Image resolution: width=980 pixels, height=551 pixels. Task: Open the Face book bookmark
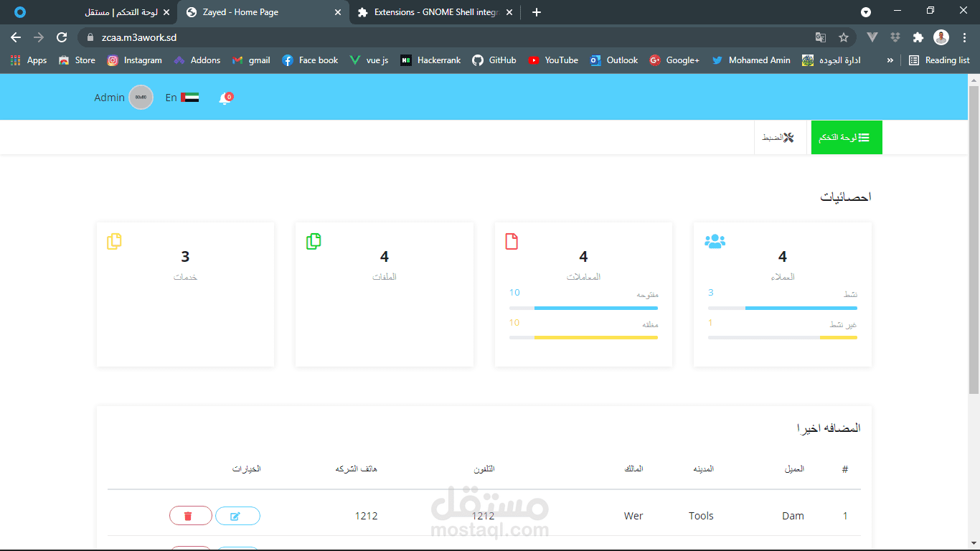click(310, 60)
